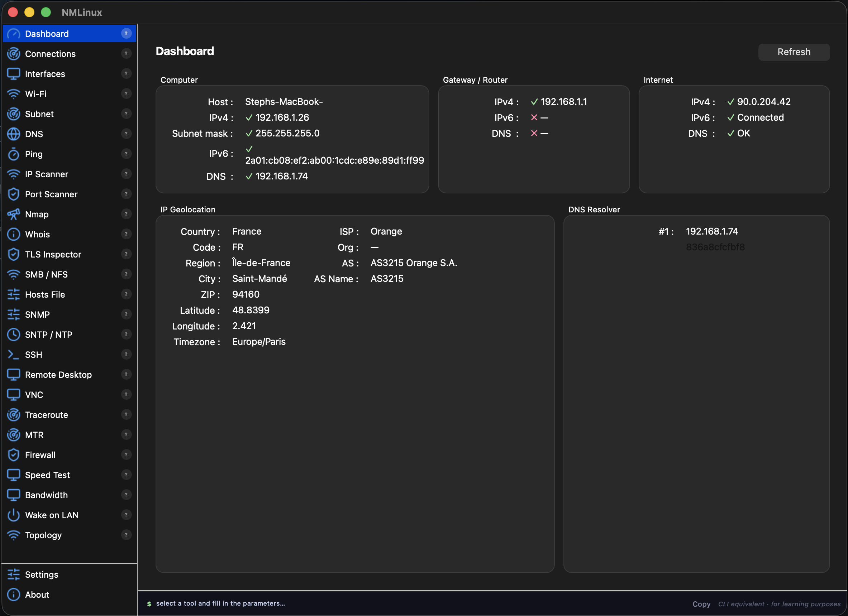Open help badge beside Bandwidth

[127, 495]
